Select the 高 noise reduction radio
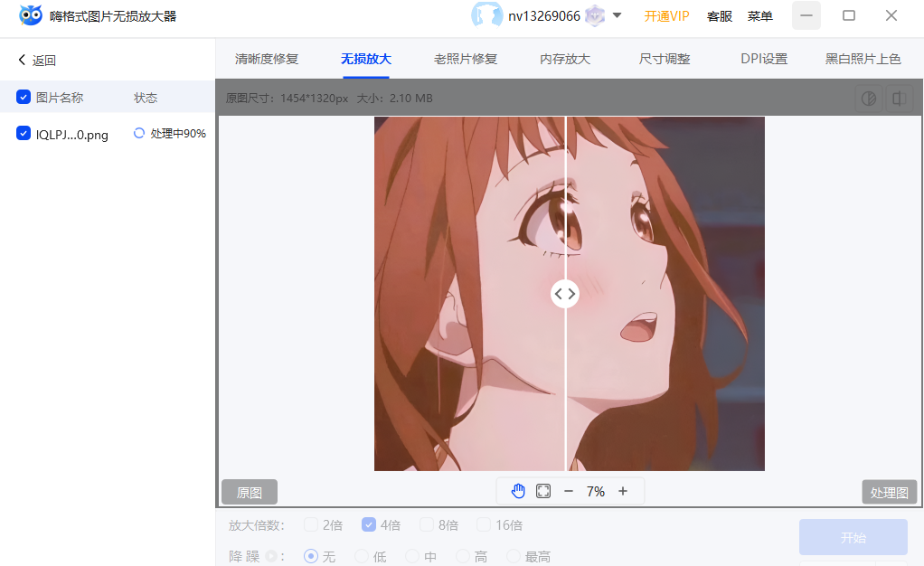 (x=463, y=556)
